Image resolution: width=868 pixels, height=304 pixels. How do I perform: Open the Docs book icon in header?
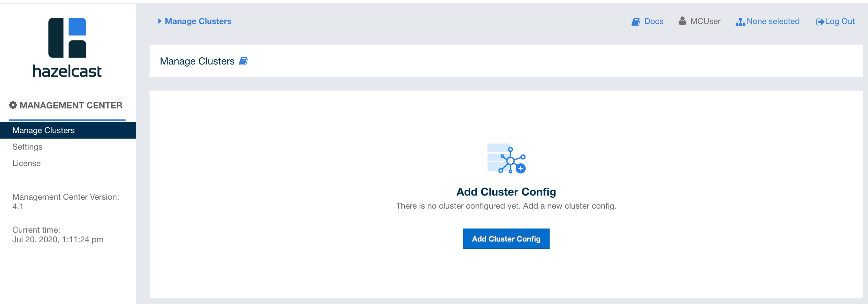coord(636,22)
